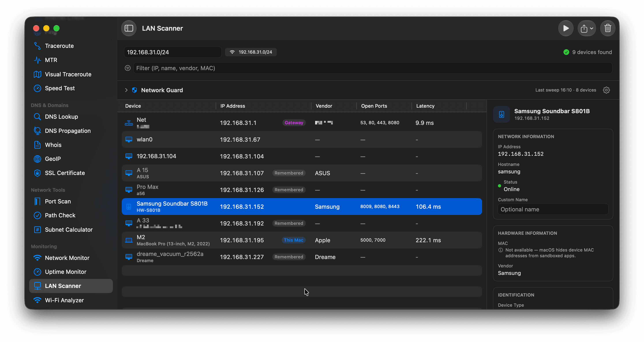Click the 192.168.31.152 IP in details panel header
644x342 pixels.
point(532,118)
